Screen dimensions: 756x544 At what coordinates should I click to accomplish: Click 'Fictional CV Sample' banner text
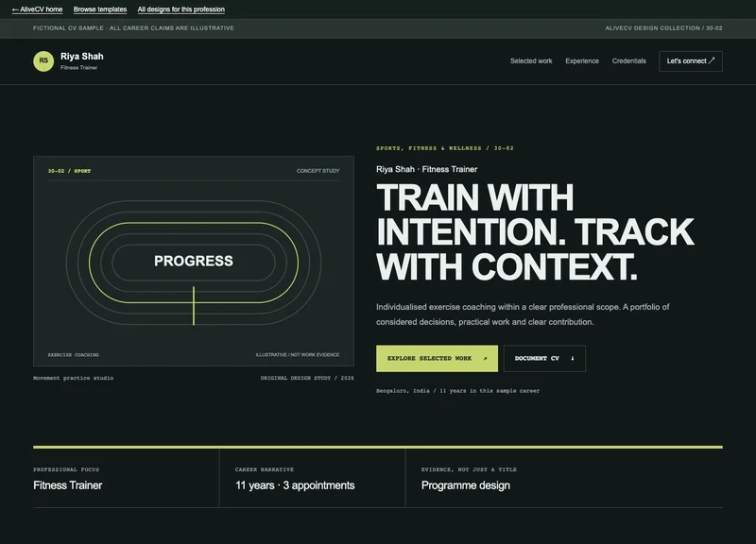click(133, 28)
